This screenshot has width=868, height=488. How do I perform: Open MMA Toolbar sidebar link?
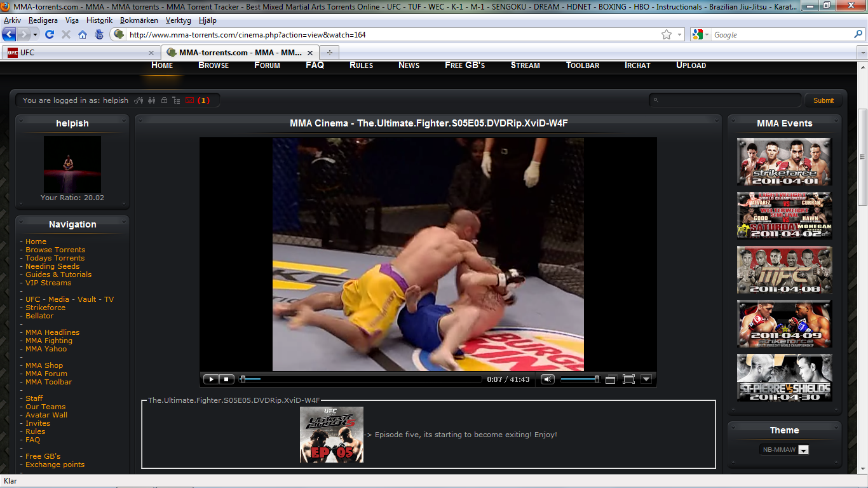(x=48, y=382)
